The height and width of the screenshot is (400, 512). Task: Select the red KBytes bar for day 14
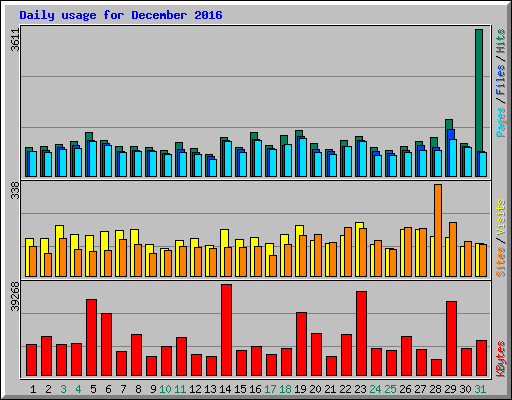pos(227,330)
